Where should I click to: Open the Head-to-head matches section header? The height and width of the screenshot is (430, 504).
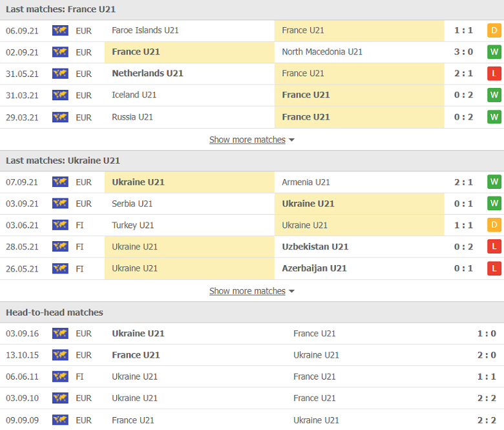pos(54,312)
